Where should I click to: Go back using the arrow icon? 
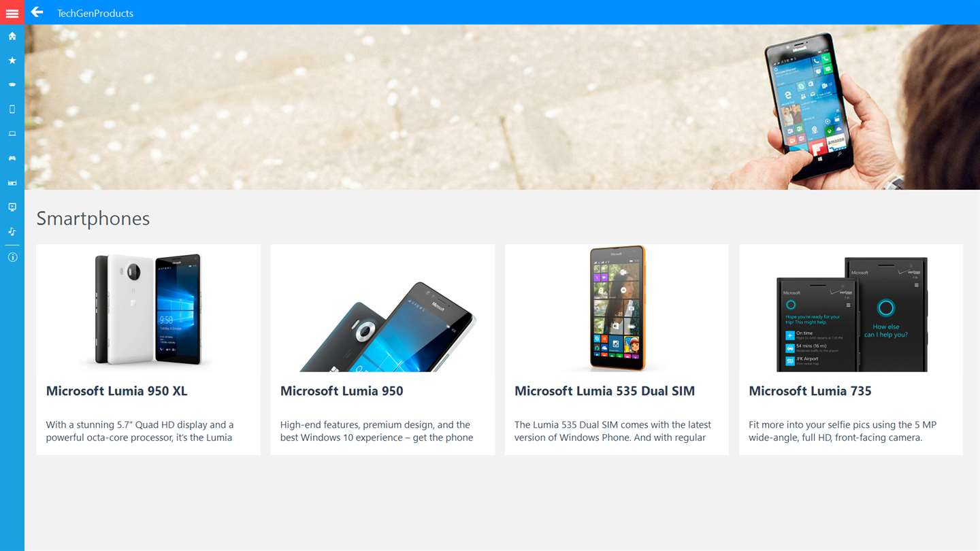pyautogui.click(x=37, y=12)
